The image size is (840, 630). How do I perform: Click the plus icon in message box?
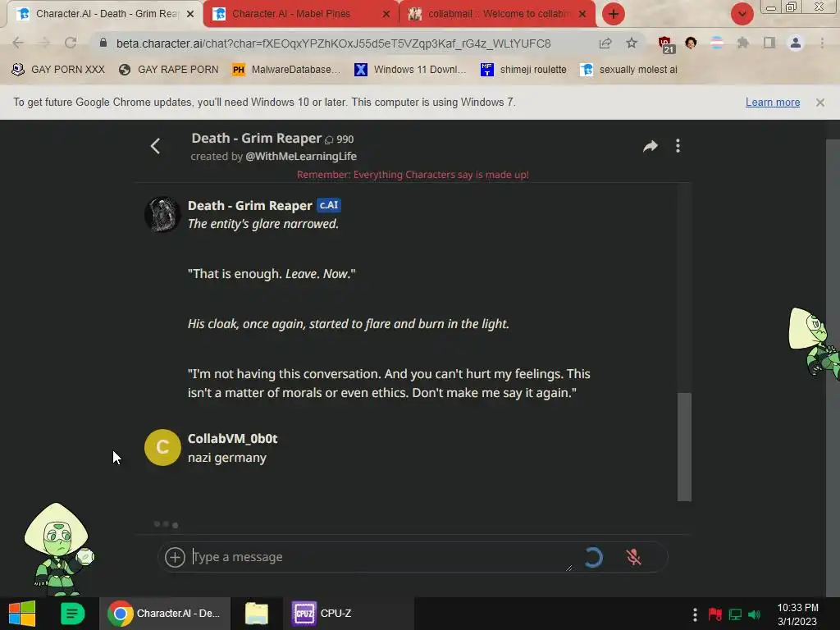[175, 557]
